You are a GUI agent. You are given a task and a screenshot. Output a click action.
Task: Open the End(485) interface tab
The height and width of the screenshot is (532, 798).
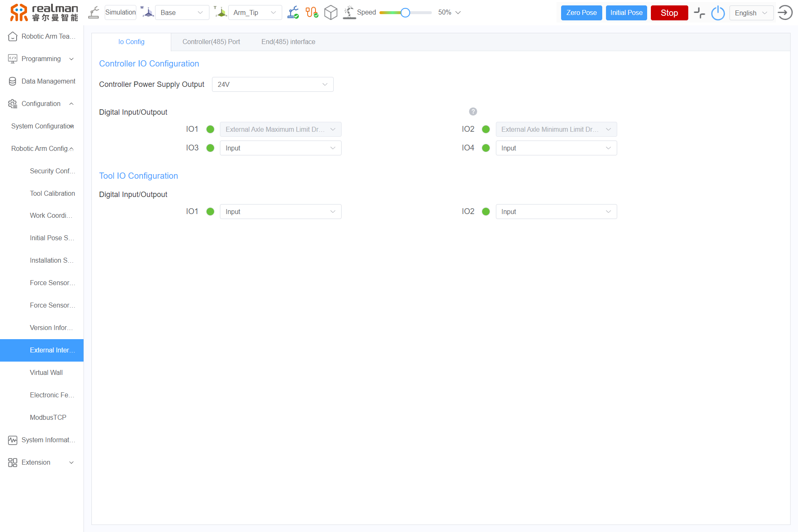point(288,42)
